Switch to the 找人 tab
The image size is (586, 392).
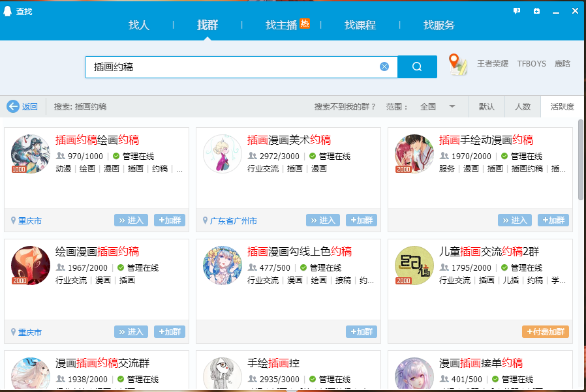(139, 25)
